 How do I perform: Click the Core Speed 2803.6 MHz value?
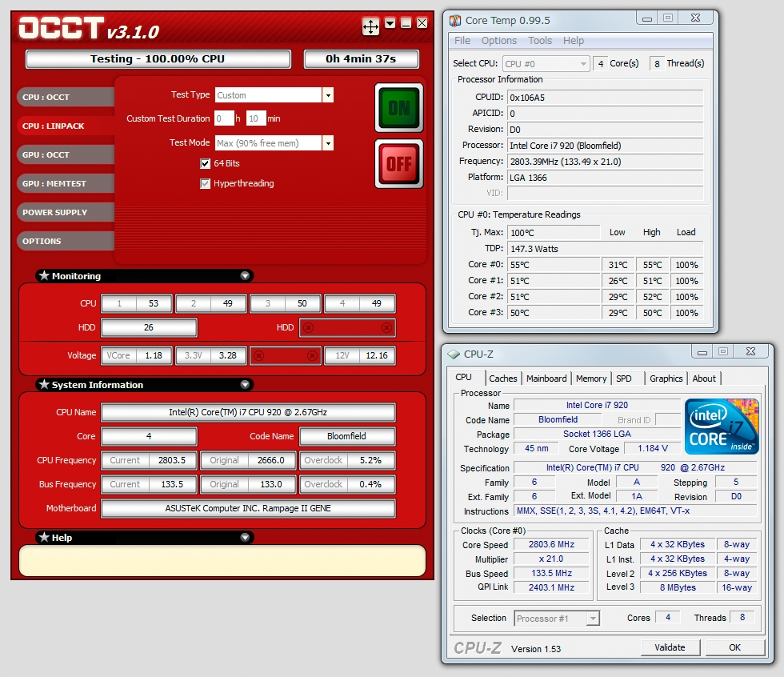pos(551,544)
